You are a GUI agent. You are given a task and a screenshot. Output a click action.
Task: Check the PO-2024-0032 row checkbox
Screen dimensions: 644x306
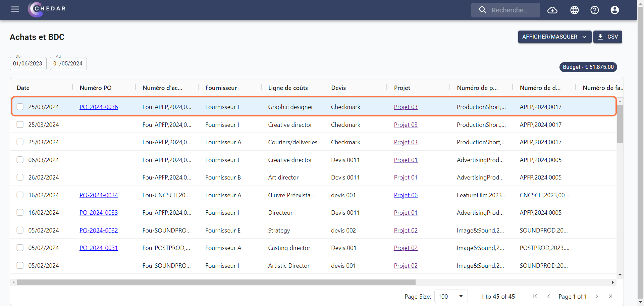click(20, 230)
